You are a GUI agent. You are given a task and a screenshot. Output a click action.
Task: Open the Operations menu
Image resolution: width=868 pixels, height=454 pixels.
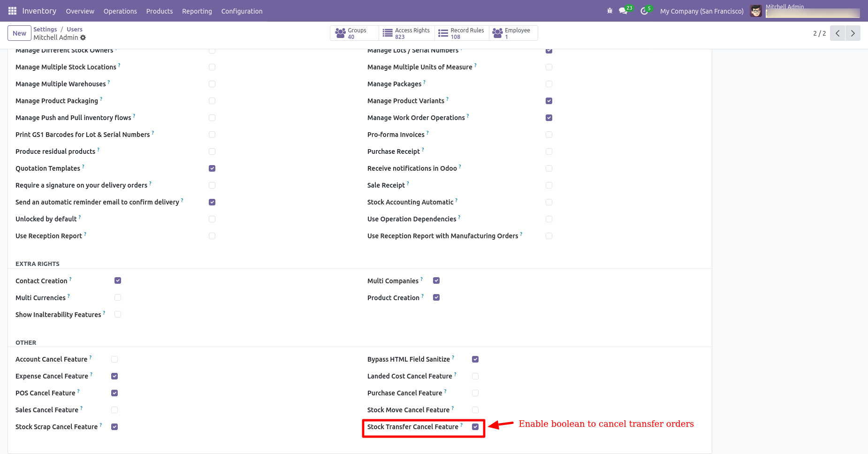pyautogui.click(x=120, y=11)
